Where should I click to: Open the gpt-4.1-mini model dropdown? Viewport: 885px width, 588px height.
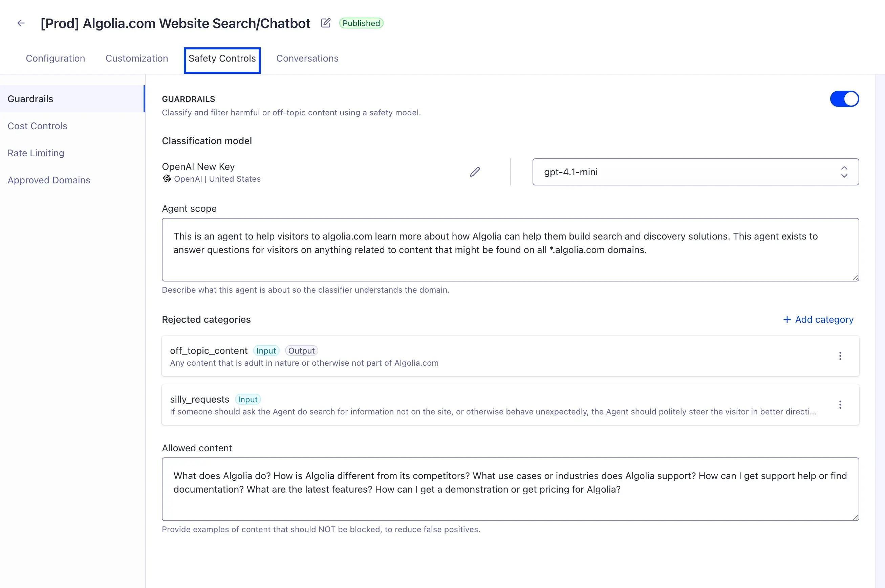click(695, 172)
